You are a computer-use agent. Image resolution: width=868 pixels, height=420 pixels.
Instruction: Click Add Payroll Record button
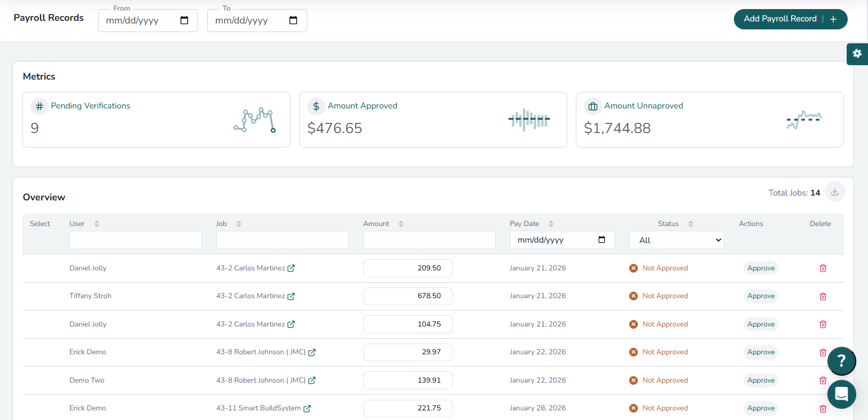(790, 19)
